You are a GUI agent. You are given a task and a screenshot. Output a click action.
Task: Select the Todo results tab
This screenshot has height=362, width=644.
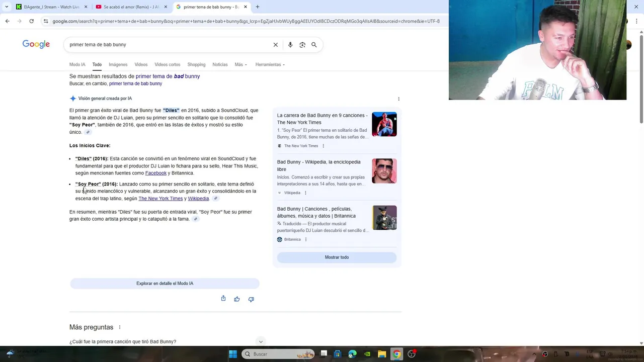point(97,64)
